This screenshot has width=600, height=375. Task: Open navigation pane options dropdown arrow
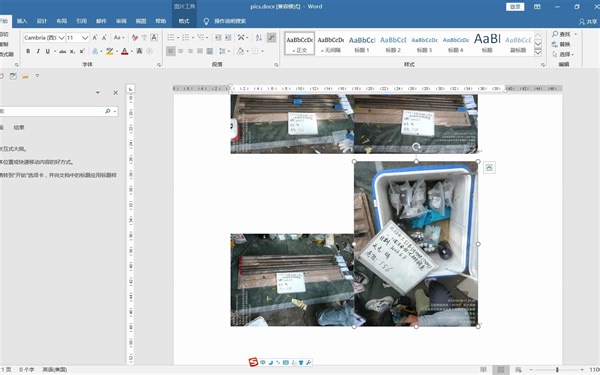[98, 93]
